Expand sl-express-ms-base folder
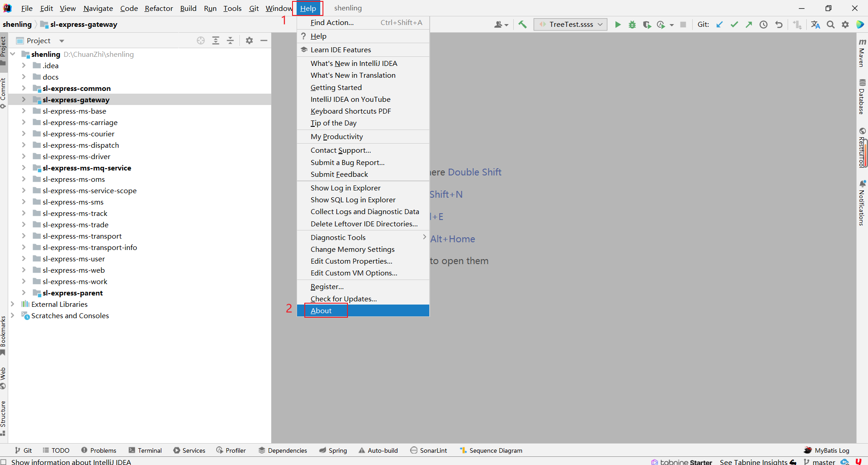This screenshot has height=465, width=868. point(24,111)
